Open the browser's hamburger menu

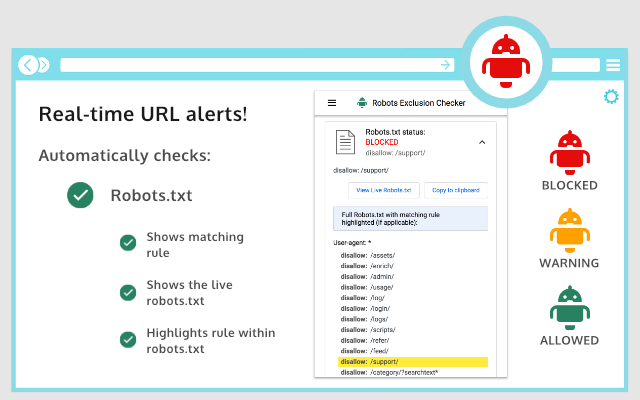pyautogui.click(x=613, y=65)
